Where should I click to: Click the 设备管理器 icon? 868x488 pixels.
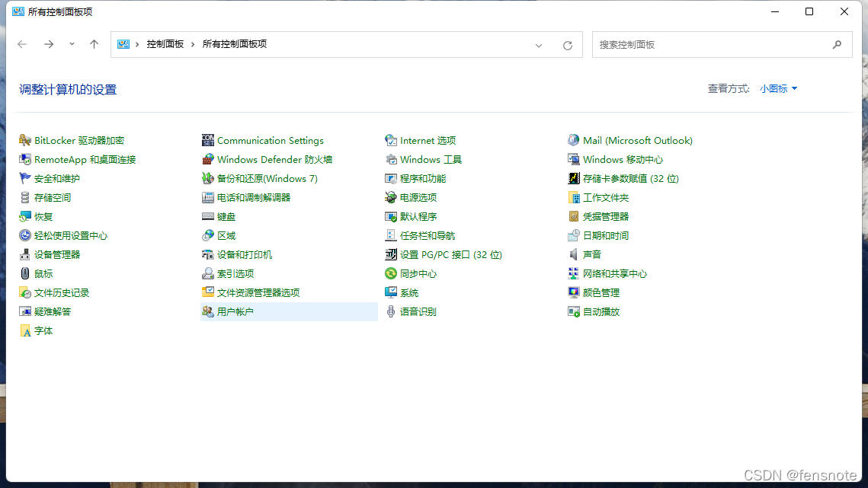click(25, 254)
